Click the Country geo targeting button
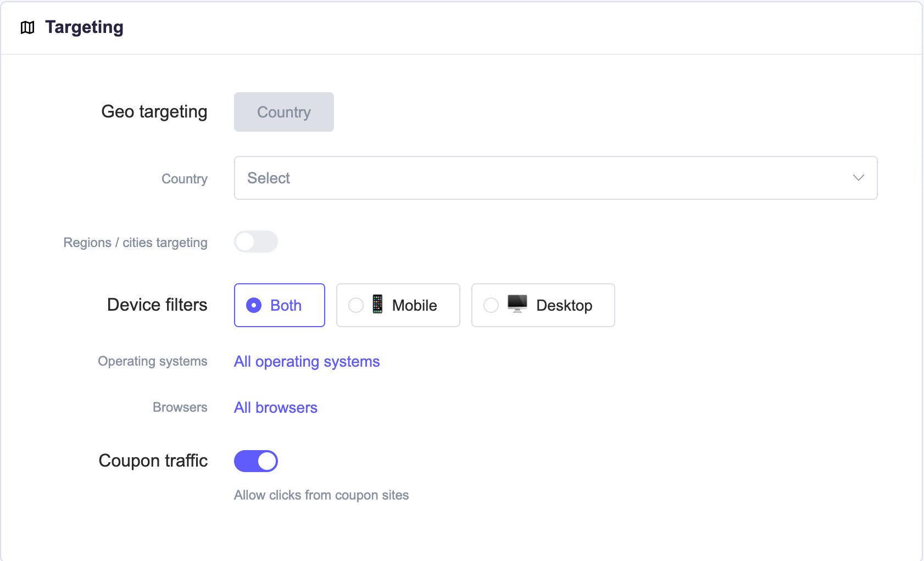Image resolution: width=924 pixels, height=561 pixels. pyautogui.click(x=284, y=112)
